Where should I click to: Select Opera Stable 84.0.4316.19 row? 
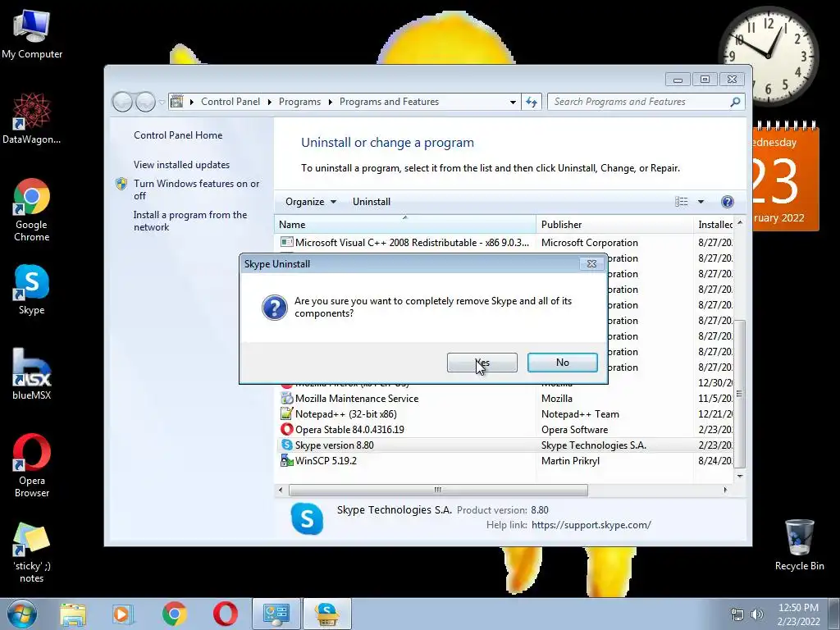coord(505,430)
